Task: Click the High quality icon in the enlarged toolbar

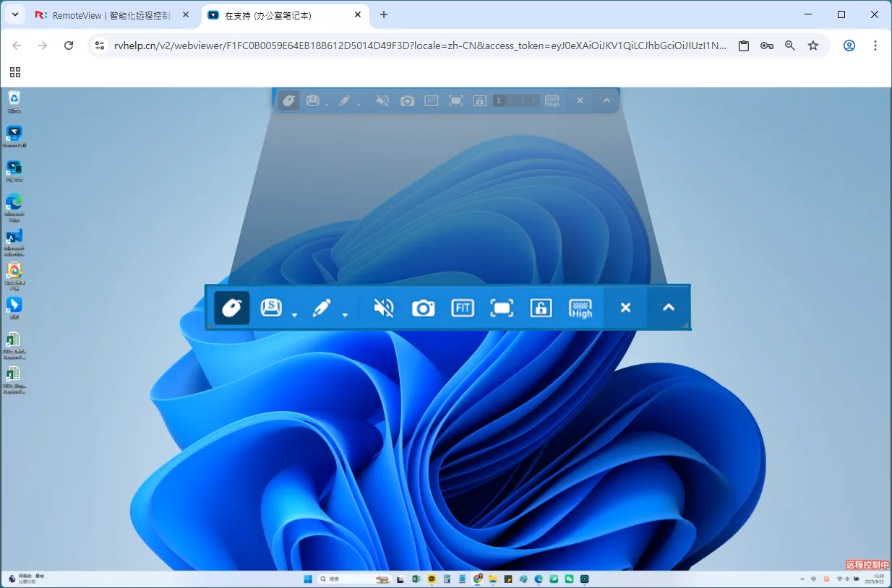Action: coord(580,308)
